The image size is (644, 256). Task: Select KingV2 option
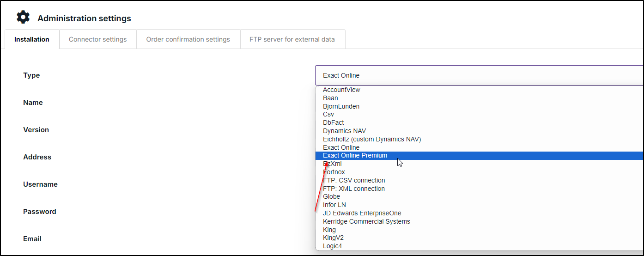[x=479, y=238]
